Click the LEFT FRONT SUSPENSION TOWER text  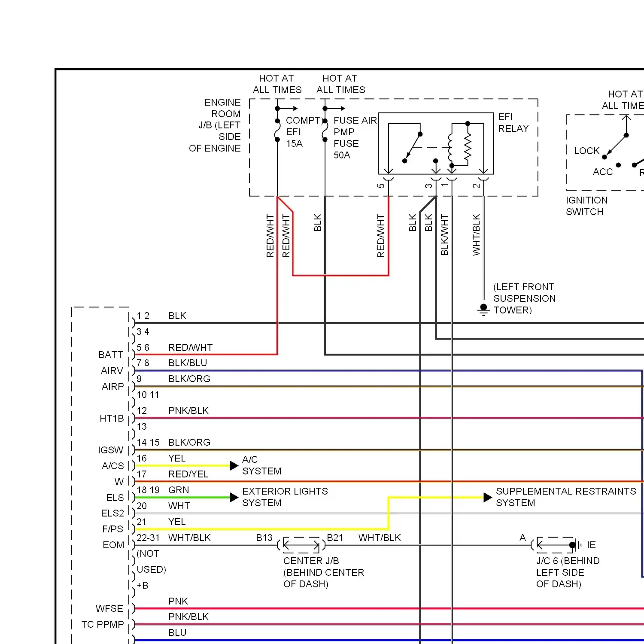pyautogui.click(x=524, y=298)
